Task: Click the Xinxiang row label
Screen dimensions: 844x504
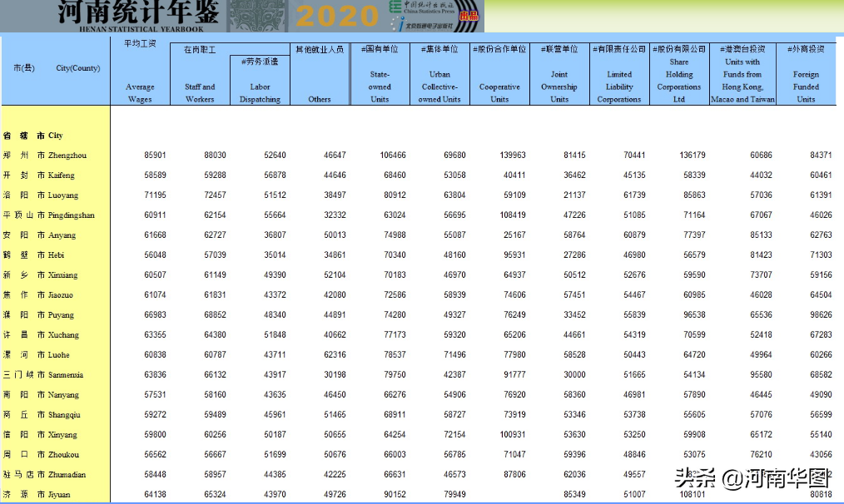Action: (x=41, y=274)
